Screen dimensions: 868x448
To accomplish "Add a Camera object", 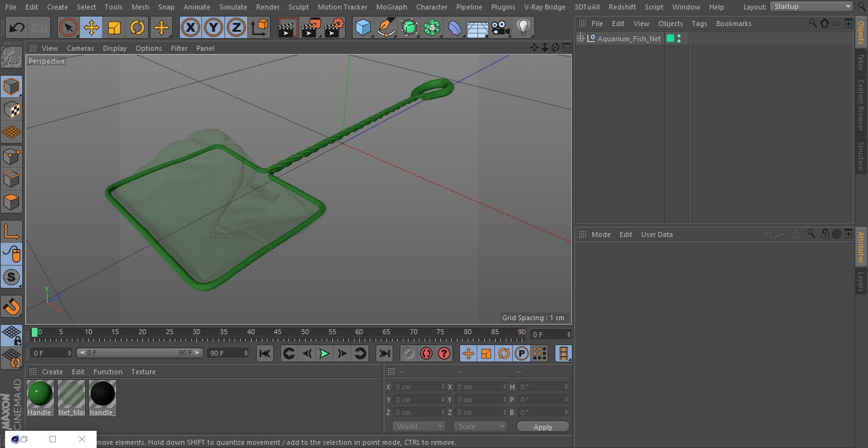I will pyautogui.click(x=500, y=27).
